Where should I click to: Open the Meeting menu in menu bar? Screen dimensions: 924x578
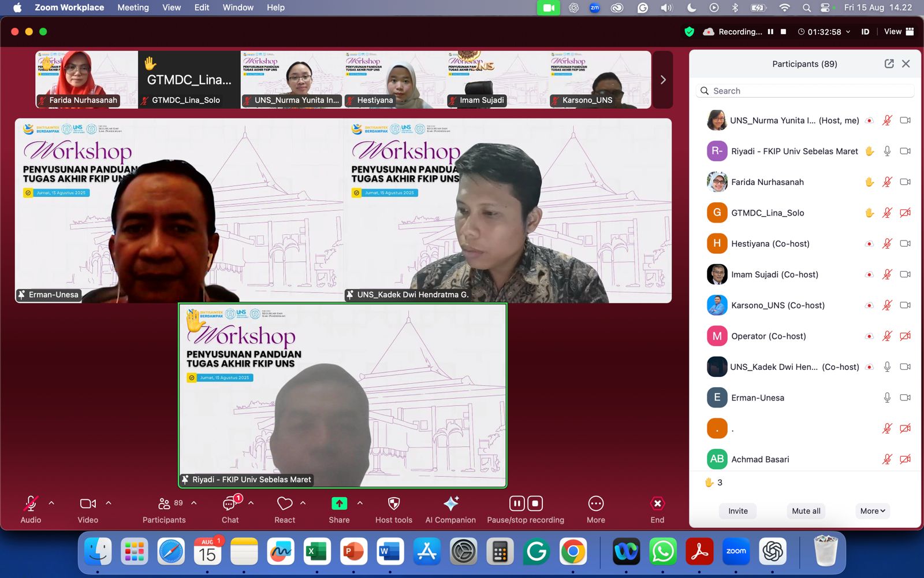[133, 8]
